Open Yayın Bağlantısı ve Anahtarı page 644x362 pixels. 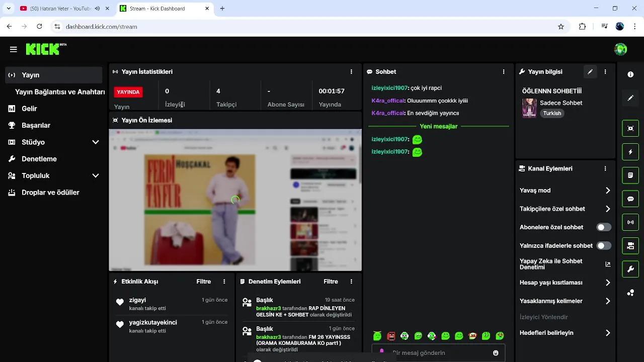(59, 92)
